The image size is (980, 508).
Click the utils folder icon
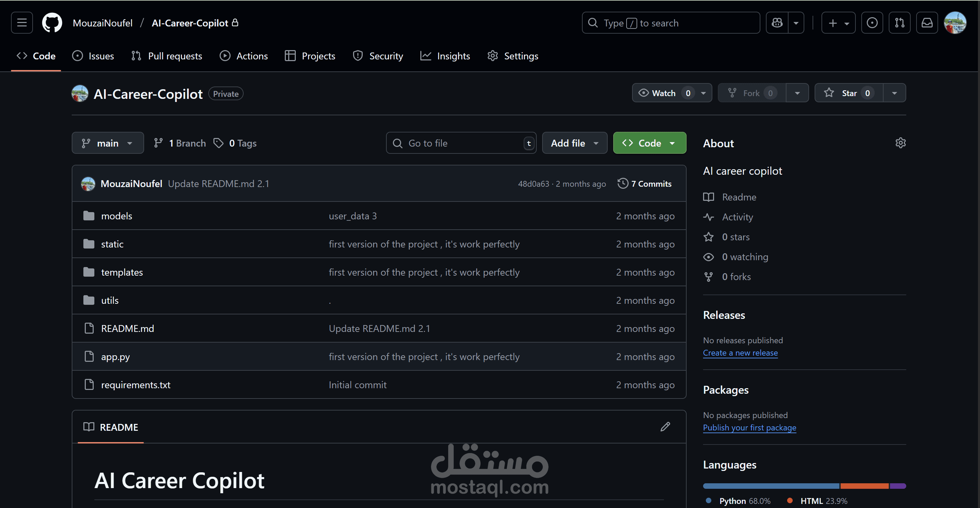[x=89, y=300]
